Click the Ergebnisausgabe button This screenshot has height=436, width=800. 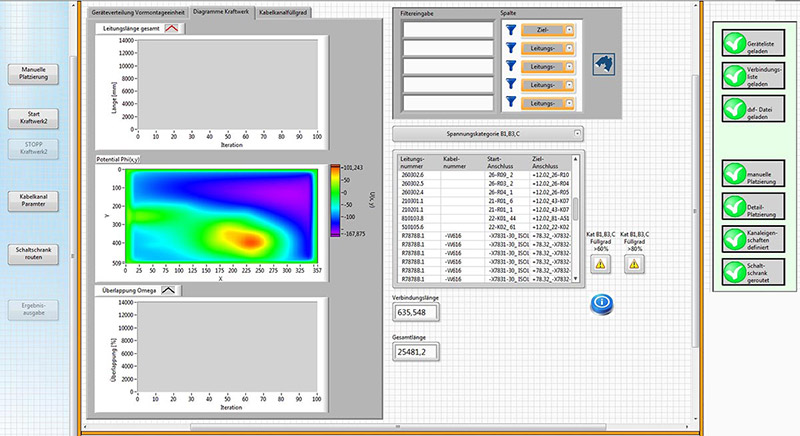33,310
